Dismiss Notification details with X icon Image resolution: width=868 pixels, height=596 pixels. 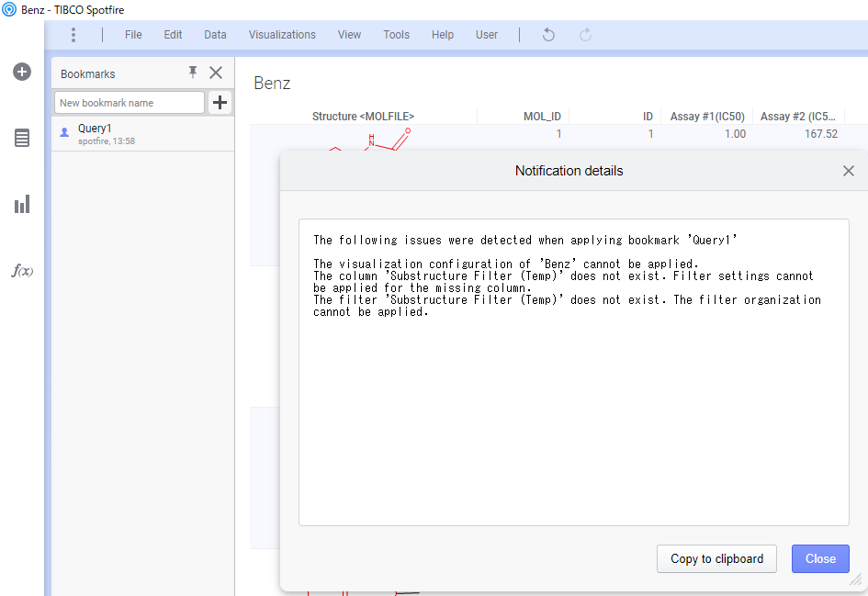[x=848, y=171]
